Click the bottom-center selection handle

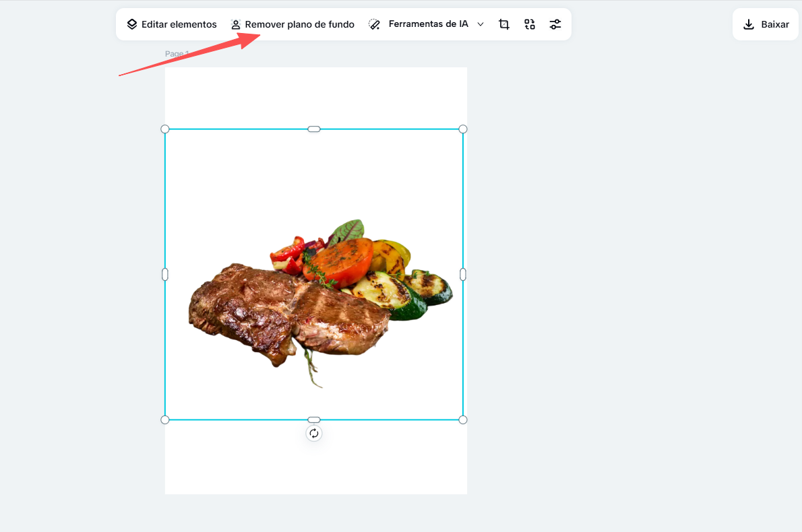click(x=314, y=419)
